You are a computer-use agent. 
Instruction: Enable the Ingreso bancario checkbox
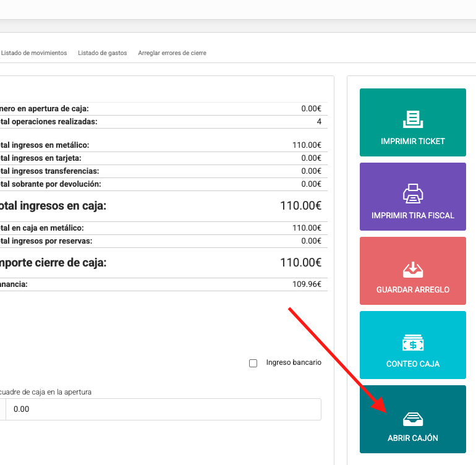pyautogui.click(x=253, y=363)
